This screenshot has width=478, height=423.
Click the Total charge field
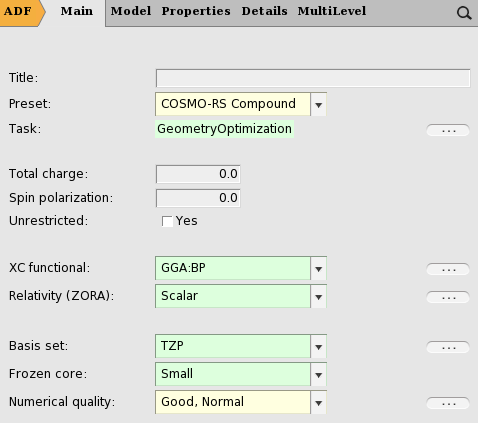point(198,174)
